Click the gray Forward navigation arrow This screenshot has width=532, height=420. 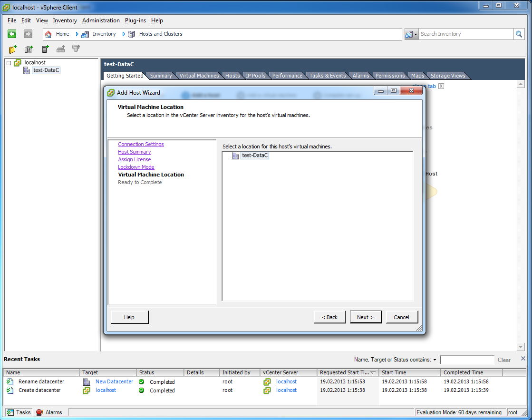(28, 34)
